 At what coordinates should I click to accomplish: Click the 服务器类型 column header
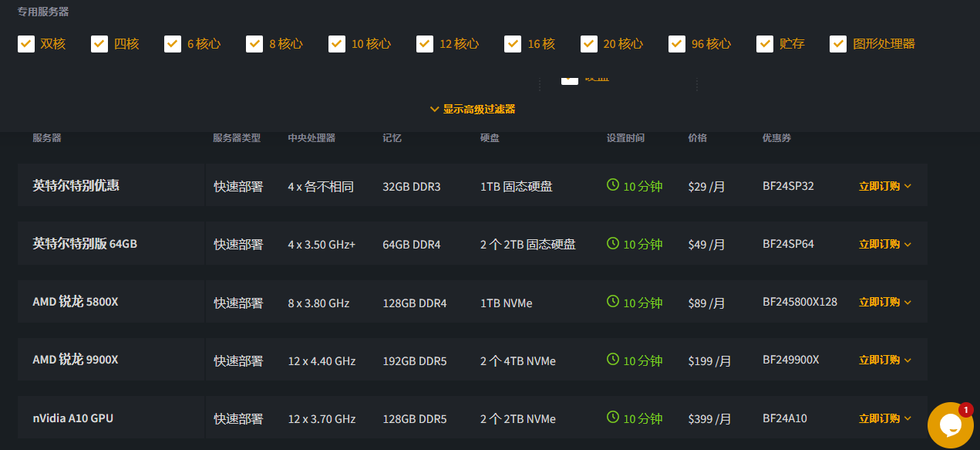[237, 138]
